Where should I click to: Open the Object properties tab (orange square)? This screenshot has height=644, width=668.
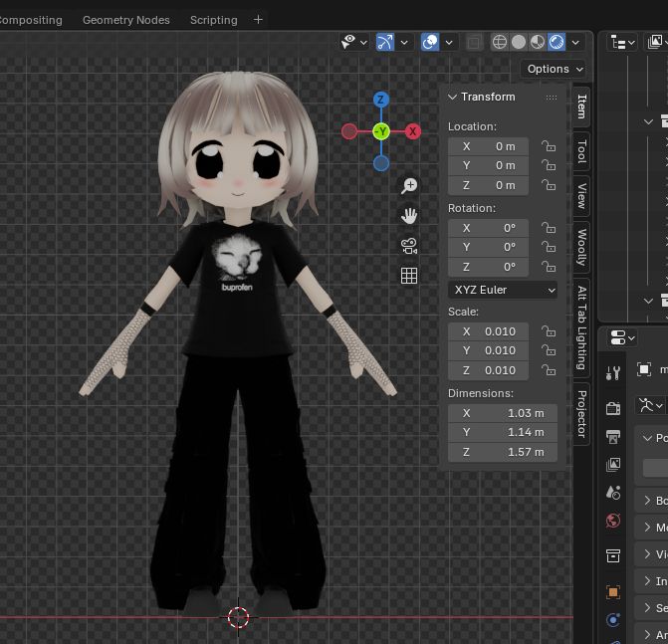(613, 591)
